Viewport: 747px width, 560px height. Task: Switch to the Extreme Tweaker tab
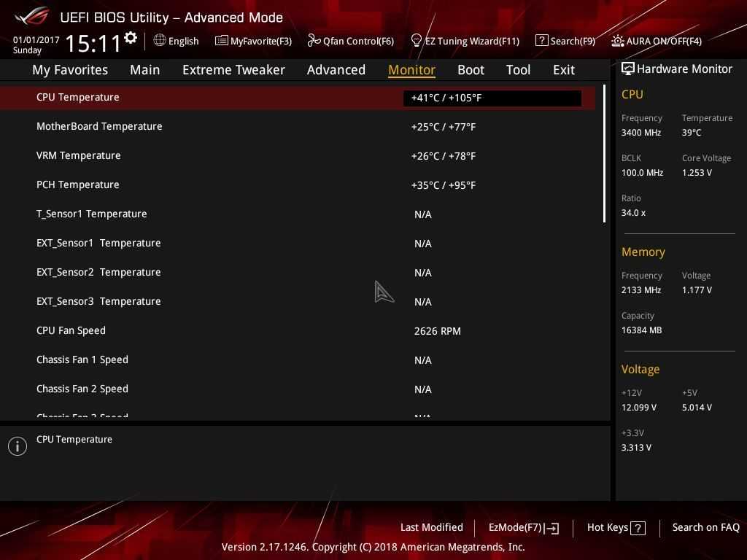(233, 70)
